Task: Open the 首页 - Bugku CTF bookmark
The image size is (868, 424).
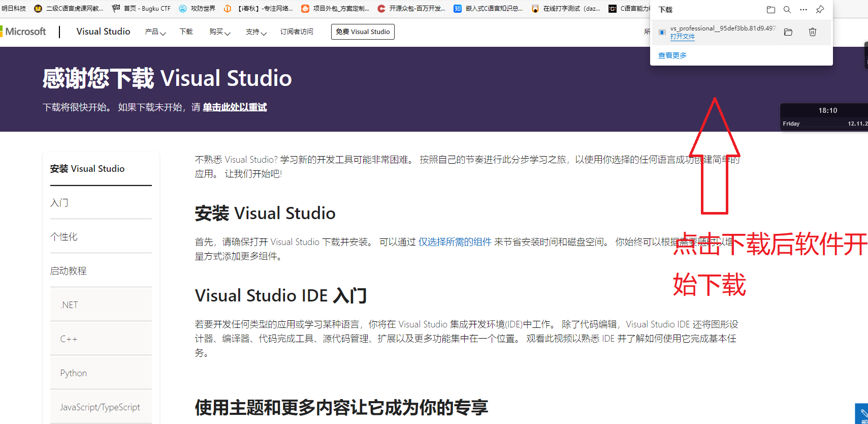Action: [x=141, y=9]
